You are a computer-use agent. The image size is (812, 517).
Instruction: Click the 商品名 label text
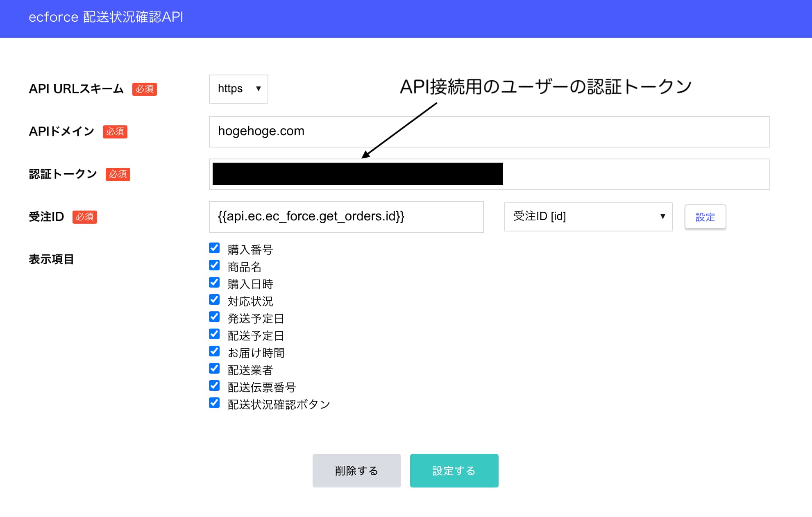coord(245,267)
